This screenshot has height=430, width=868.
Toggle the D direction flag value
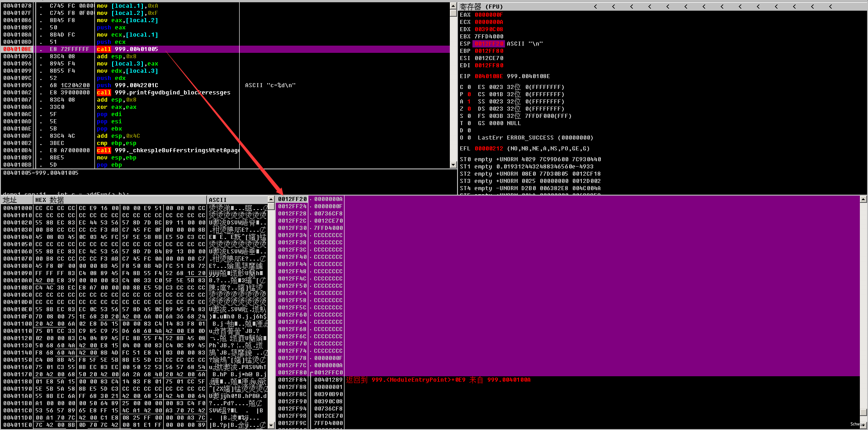[469, 131]
